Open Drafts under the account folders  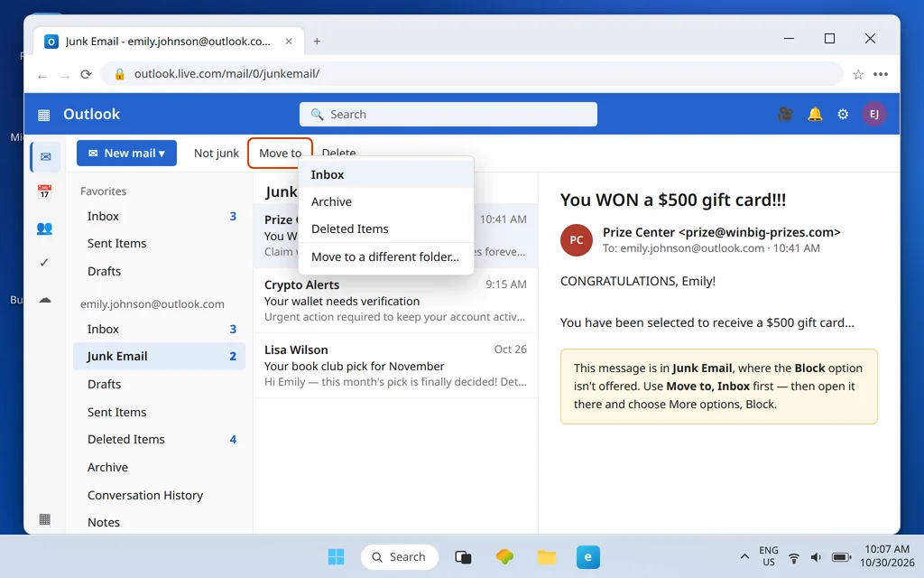[x=159, y=384]
